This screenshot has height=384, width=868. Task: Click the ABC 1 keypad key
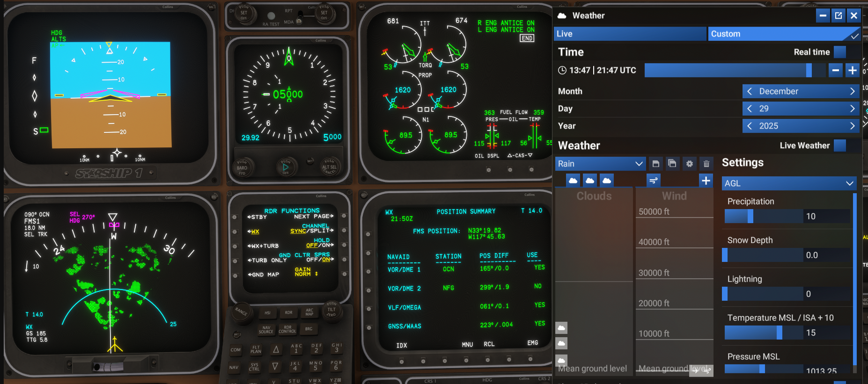[x=296, y=348]
